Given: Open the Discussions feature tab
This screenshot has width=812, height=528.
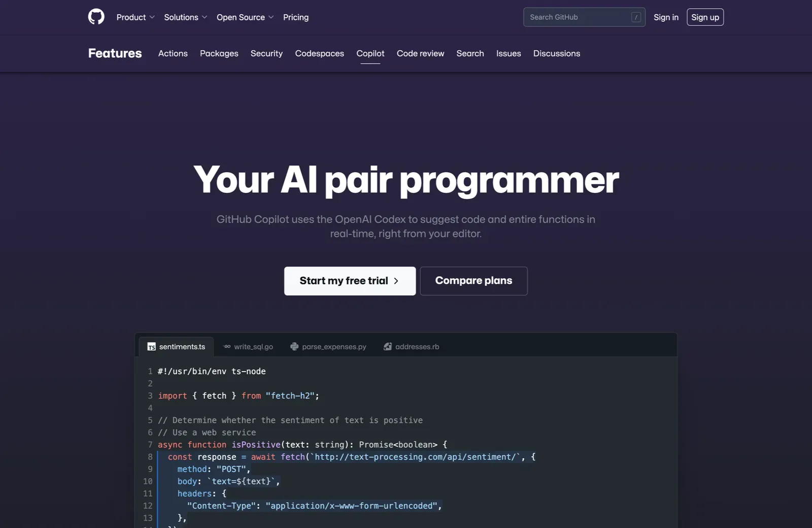Looking at the screenshot, I should (x=556, y=53).
